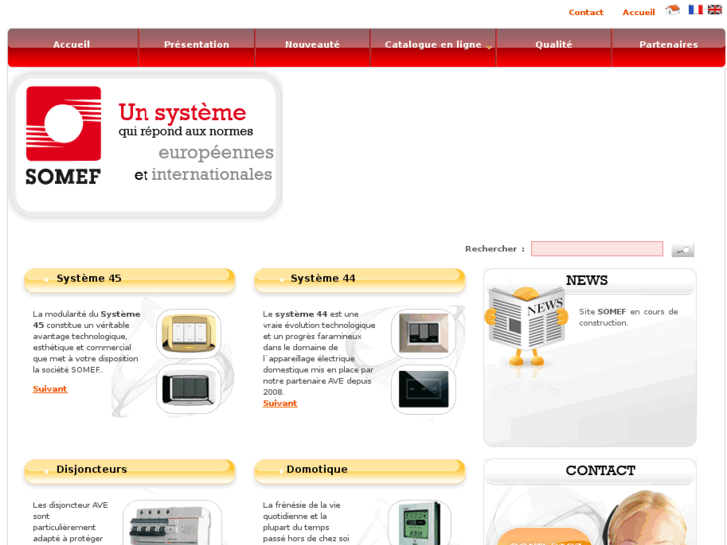
Task: Open the black Système 44 plate thumbnail
Action: coord(423,389)
